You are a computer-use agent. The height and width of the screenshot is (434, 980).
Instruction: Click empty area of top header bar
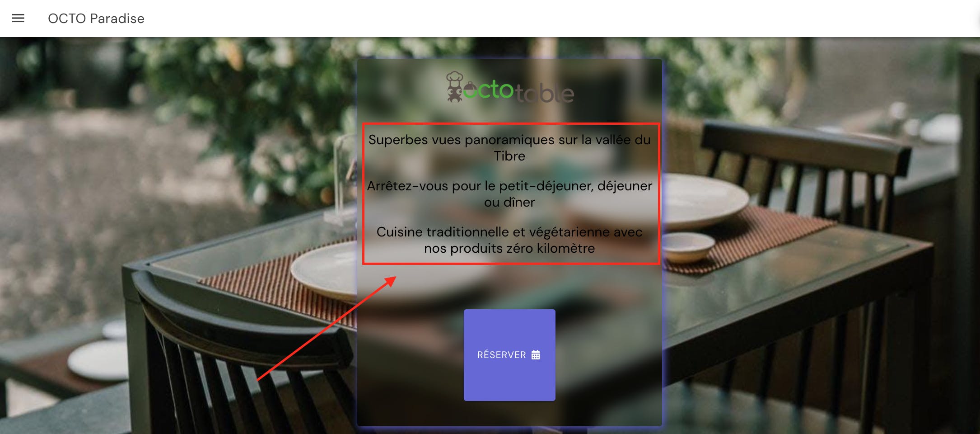point(542,18)
